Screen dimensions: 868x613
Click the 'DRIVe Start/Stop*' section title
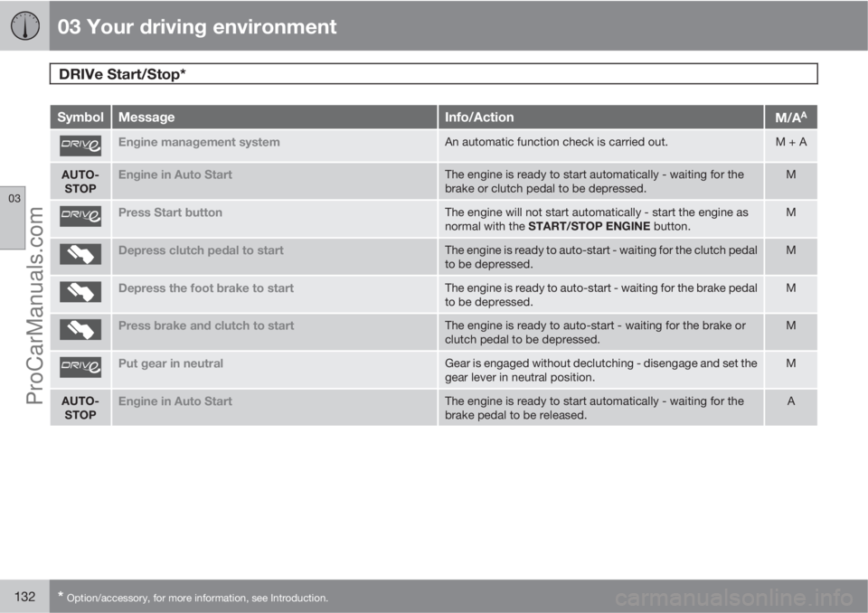(x=122, y=74)
